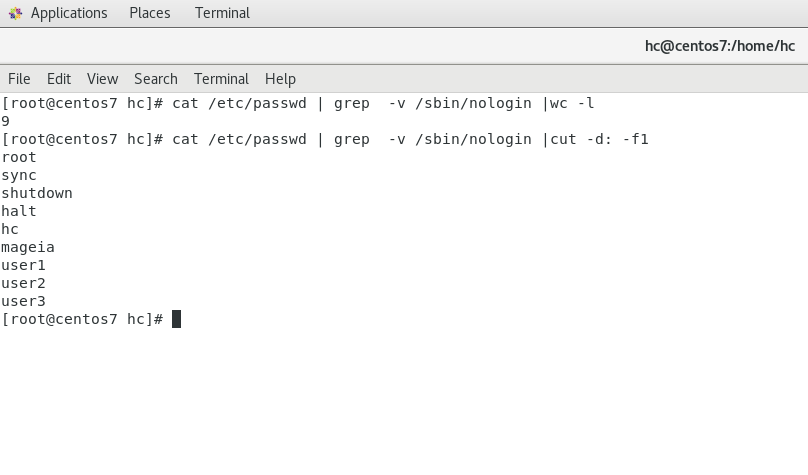
Task: Click the 'root' line in output
Action: (19, 157)
